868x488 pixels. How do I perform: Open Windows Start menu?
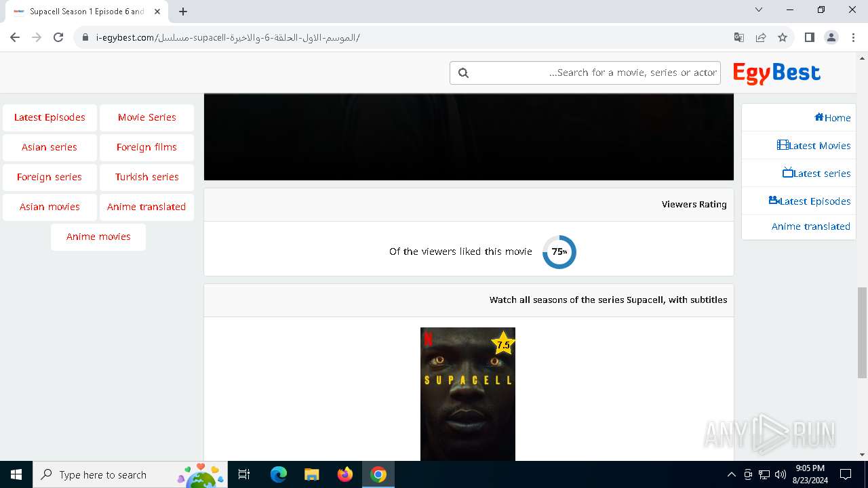point(16,474)
